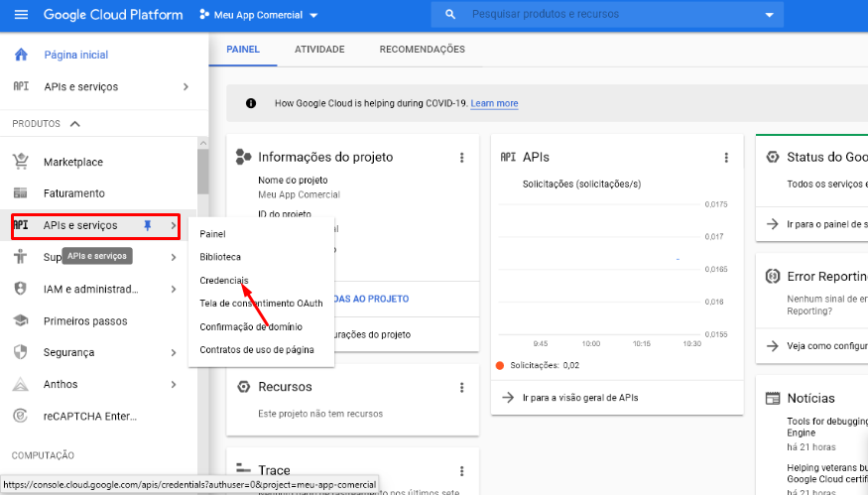Click the Recursos card hexagon icon
This screenshot has width=868, height=495.
pyautogui.click(x=244, y=387)
